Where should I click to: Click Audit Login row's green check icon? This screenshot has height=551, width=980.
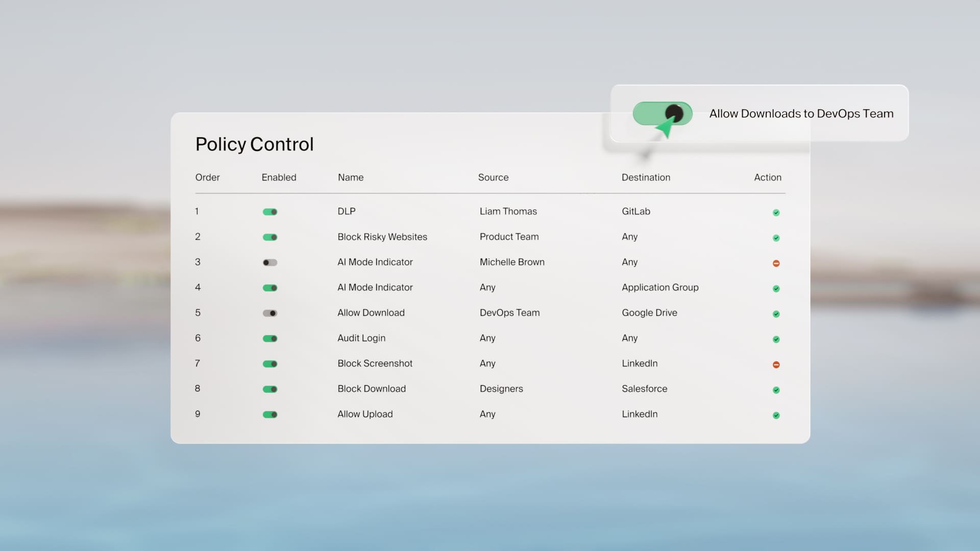click(776, 339)
